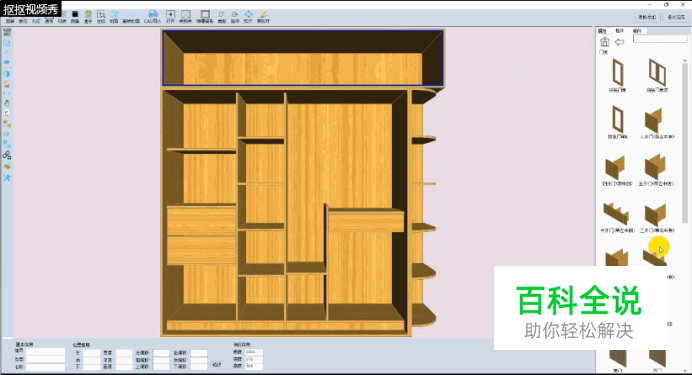
Task: Click the grid icon at top of left sidebar
Action: 7,33
